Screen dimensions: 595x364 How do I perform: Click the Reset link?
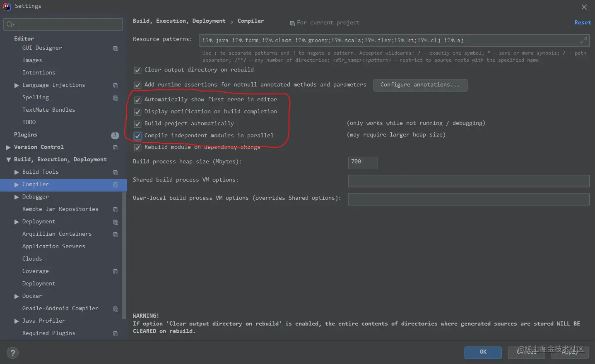point(583,23)
